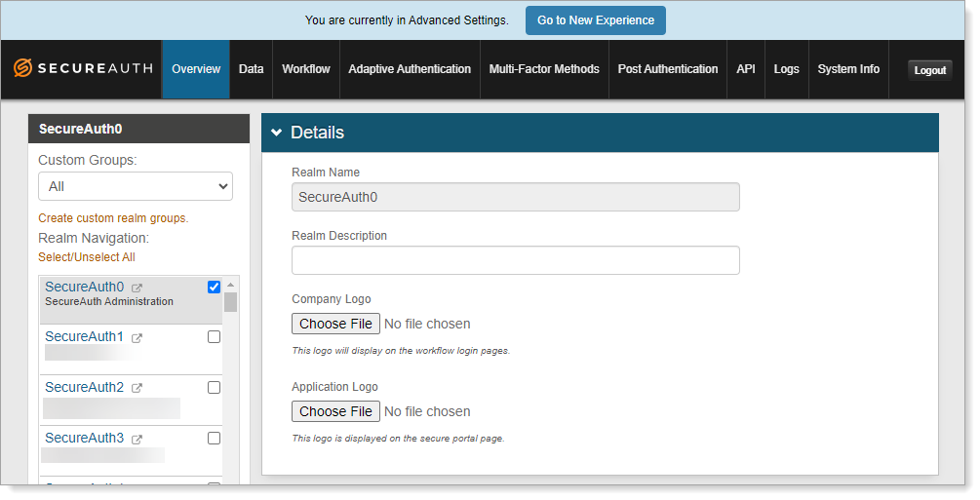Viewport: 980px width, 500px height.
Task: Click the Logout button
Action: (929, 70)
